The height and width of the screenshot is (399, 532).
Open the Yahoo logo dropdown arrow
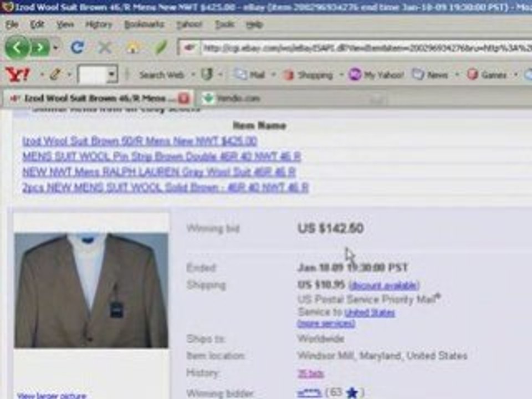42,74
